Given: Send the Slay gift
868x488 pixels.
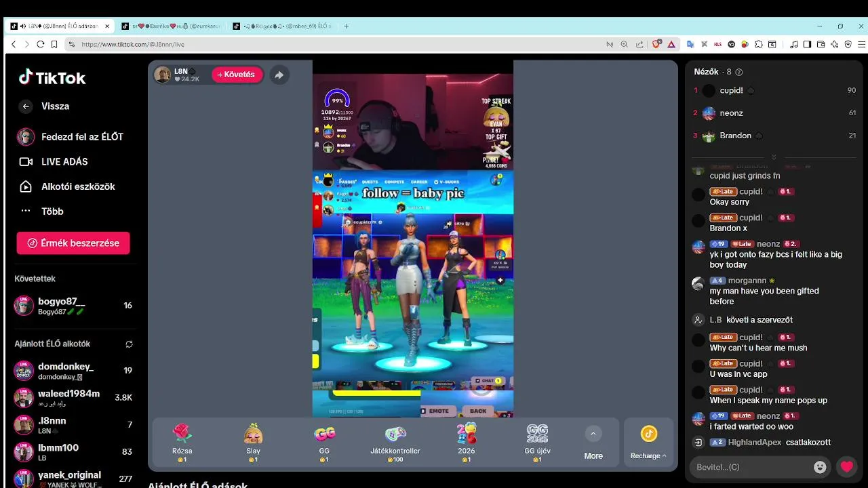Looking at the screenshot, I should [x=253, y=443].
